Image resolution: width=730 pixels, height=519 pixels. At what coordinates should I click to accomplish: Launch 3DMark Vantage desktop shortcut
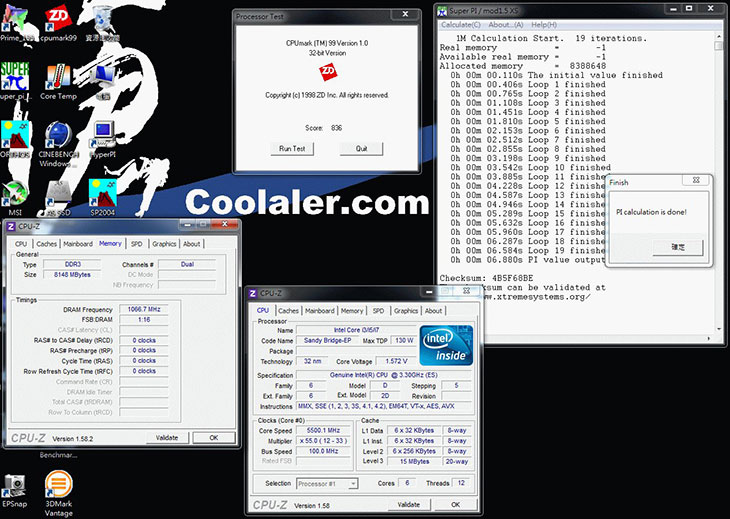point(59,493)
